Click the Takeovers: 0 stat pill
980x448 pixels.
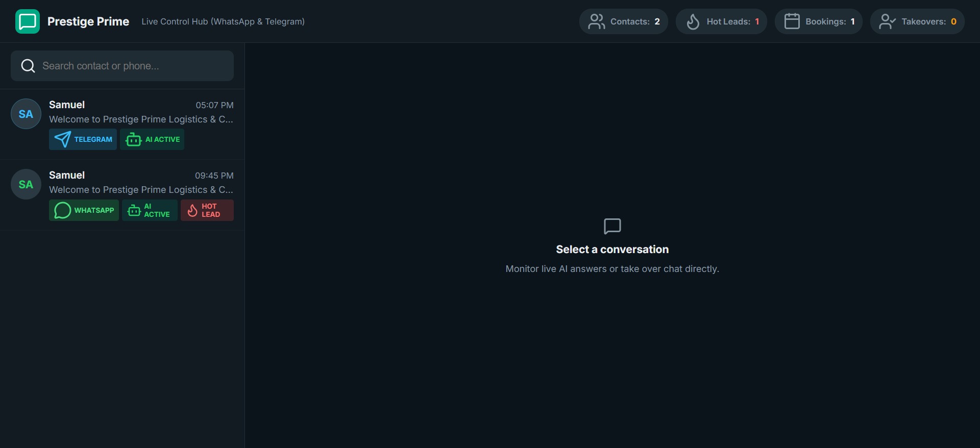point(917,21)
